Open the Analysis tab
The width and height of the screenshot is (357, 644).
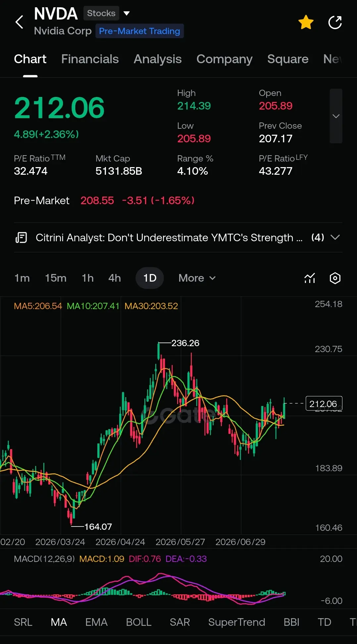click(x=158, y=59)
